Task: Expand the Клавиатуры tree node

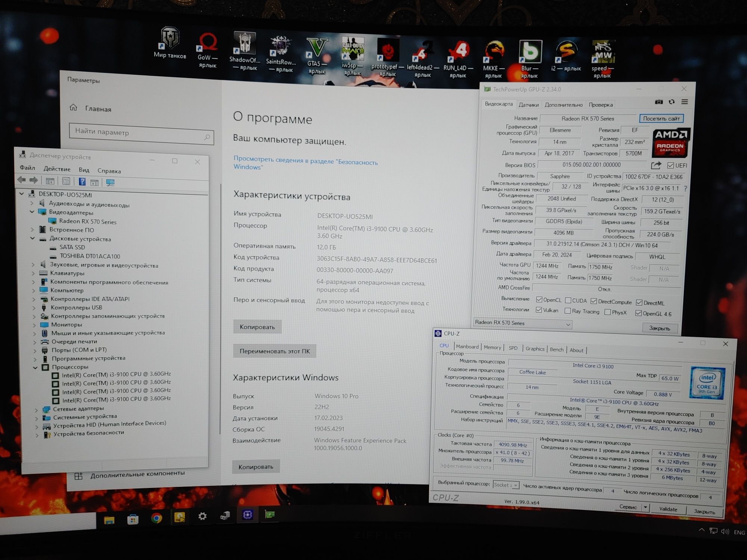Action: (33, 273)
